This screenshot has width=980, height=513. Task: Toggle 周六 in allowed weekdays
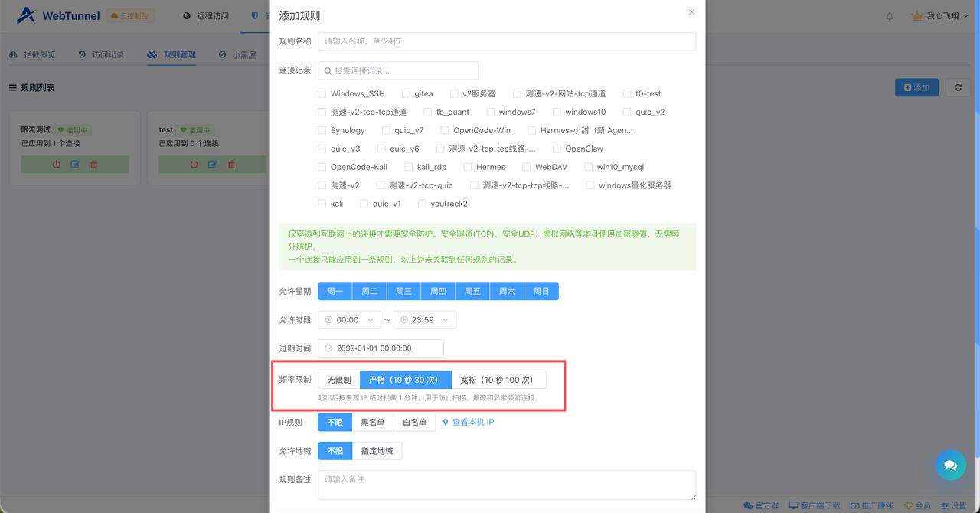point(507,291)
